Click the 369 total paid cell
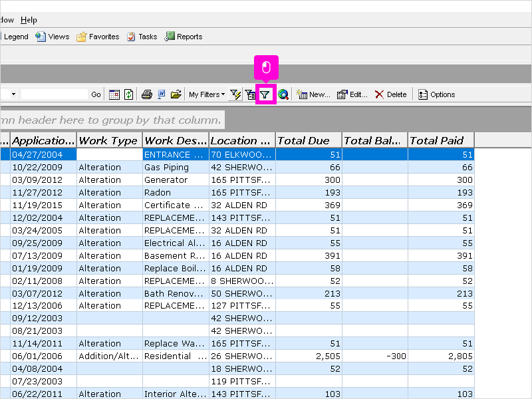 click(x=441, y=205)
